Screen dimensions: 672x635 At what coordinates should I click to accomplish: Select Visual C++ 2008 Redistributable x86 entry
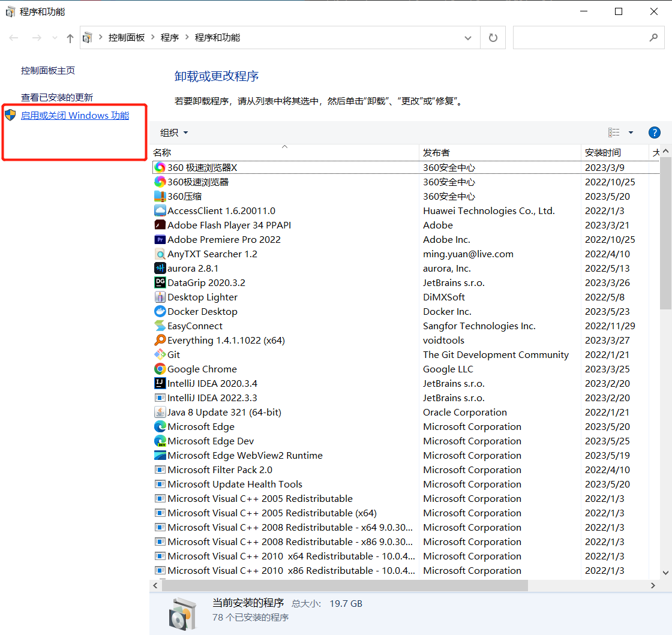pyautogui.click(x=406, y=541)
